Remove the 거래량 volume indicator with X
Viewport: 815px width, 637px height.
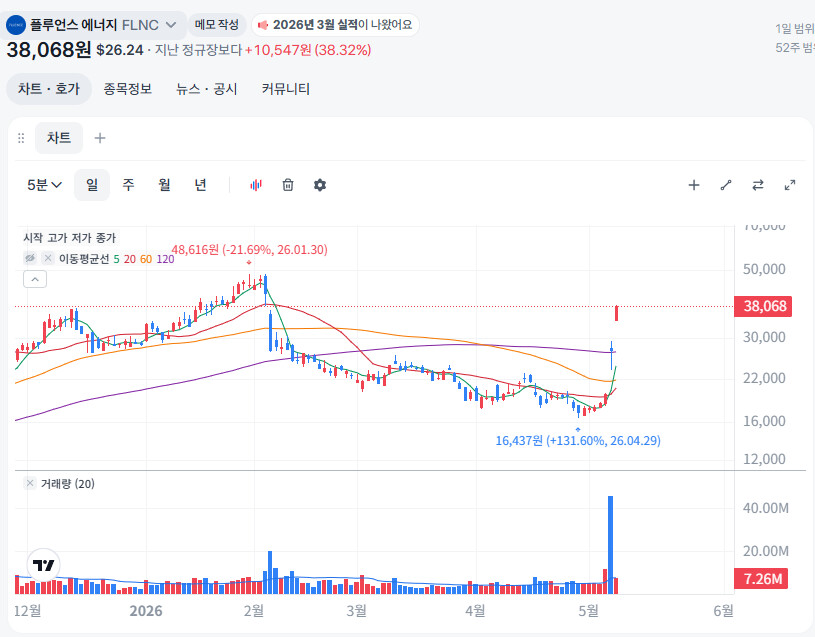click(x=30, y=483)
